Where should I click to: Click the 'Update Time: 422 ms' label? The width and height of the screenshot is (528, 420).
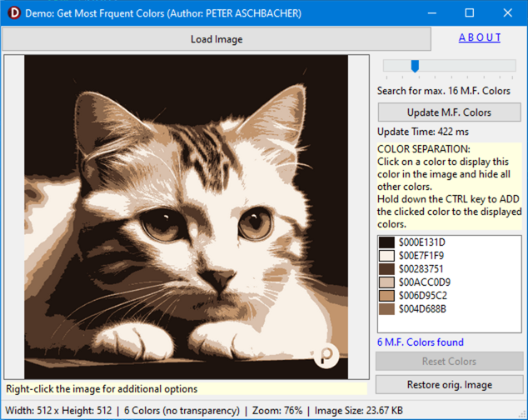pos(422,132)
